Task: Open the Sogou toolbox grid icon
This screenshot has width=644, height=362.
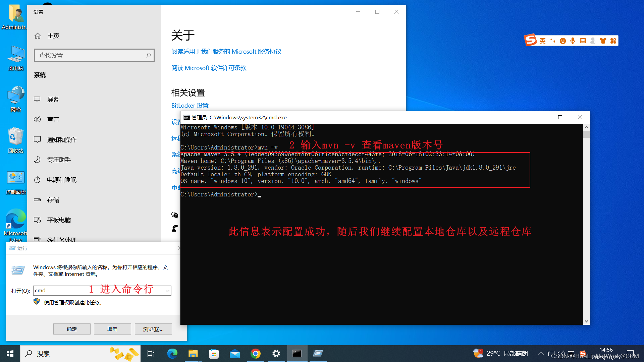Action: 613,41
